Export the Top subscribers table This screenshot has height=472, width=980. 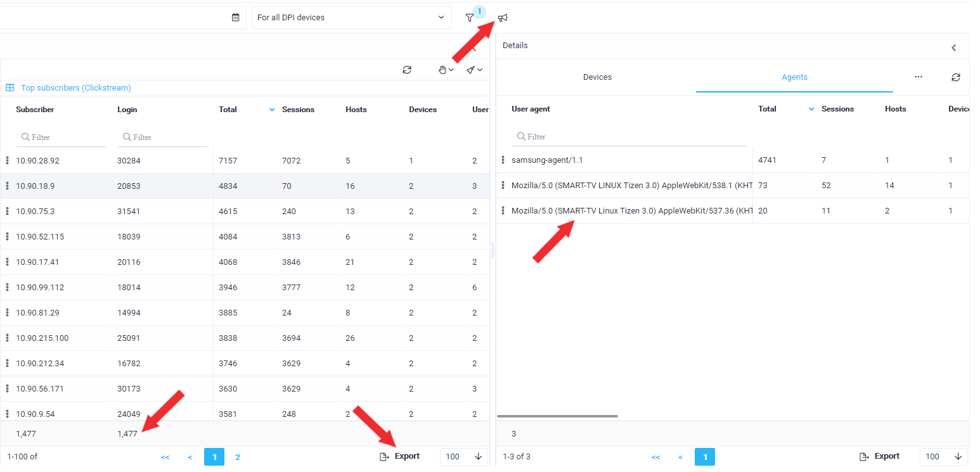pyautogui.click(x=400, y=456)
